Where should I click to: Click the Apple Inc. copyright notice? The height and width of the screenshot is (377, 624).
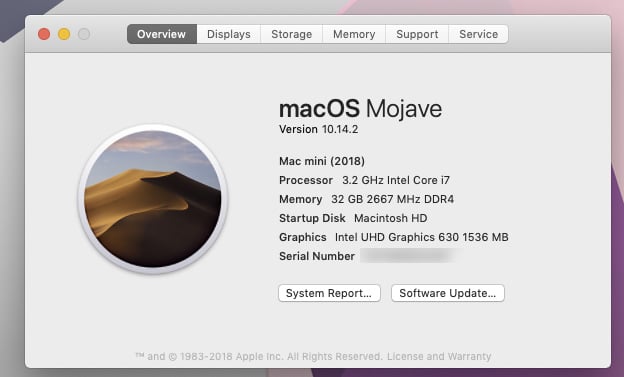click(259, 356)
